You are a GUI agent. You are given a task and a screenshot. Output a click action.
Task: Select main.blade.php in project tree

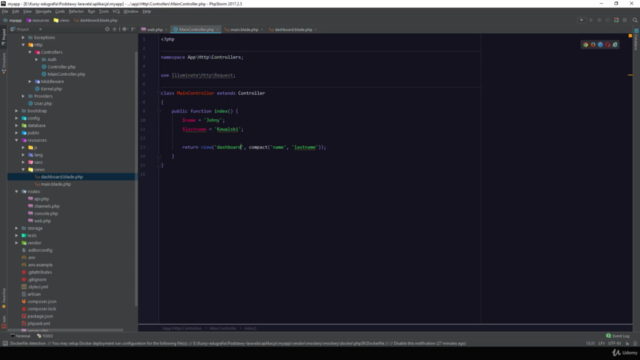pyautogui.click(x=56, y=184)
